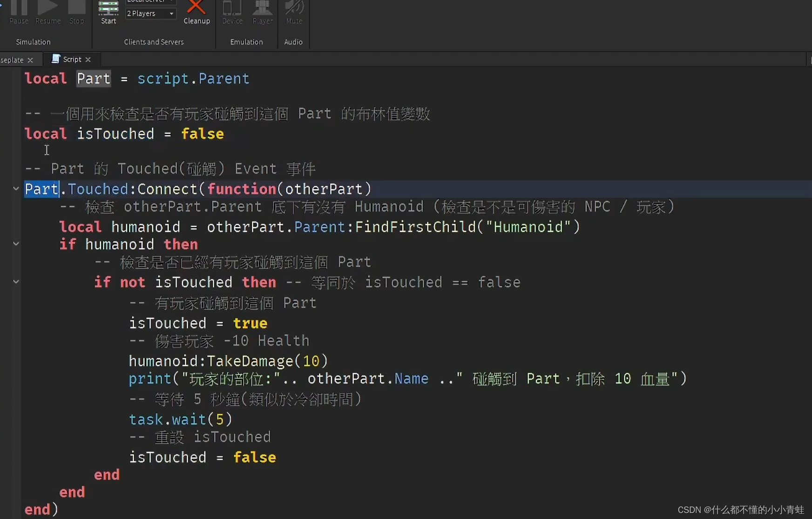This screenshot has height=519, width=812.
Task: Click the Script tab file icon
Action: [x=55, y=59]
